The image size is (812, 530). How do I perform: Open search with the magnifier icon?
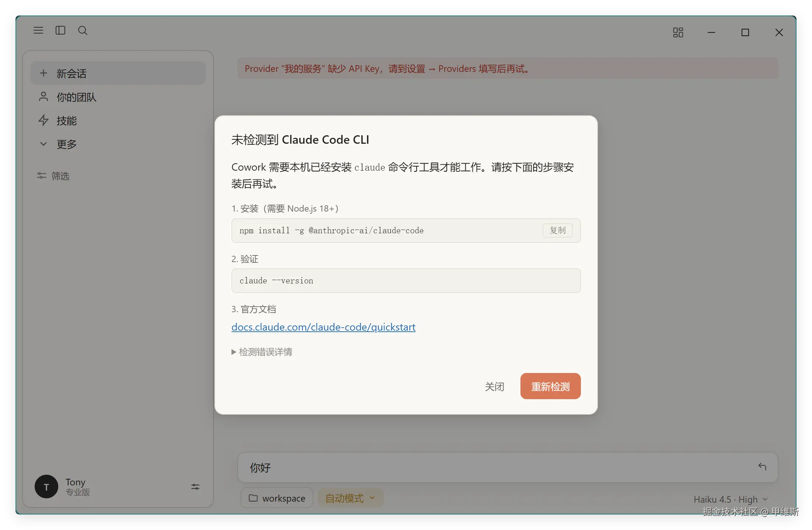coord(83,31)
